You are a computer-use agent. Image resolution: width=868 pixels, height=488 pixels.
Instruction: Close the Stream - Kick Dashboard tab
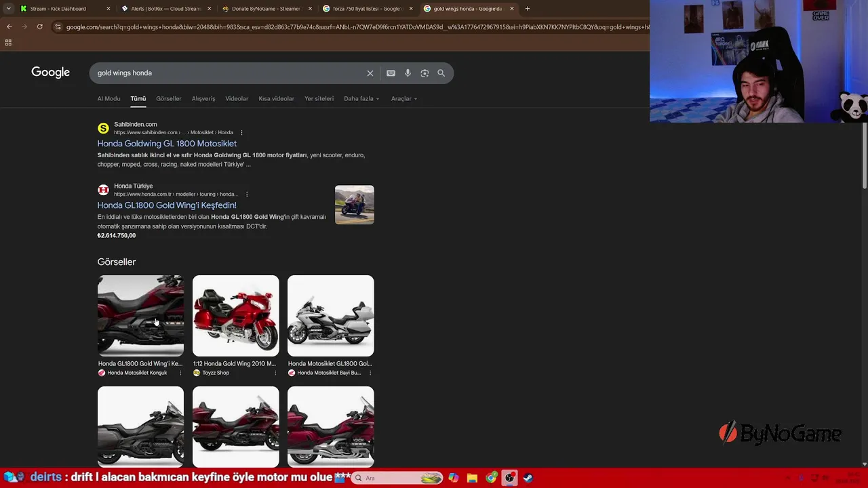point(108,9)
